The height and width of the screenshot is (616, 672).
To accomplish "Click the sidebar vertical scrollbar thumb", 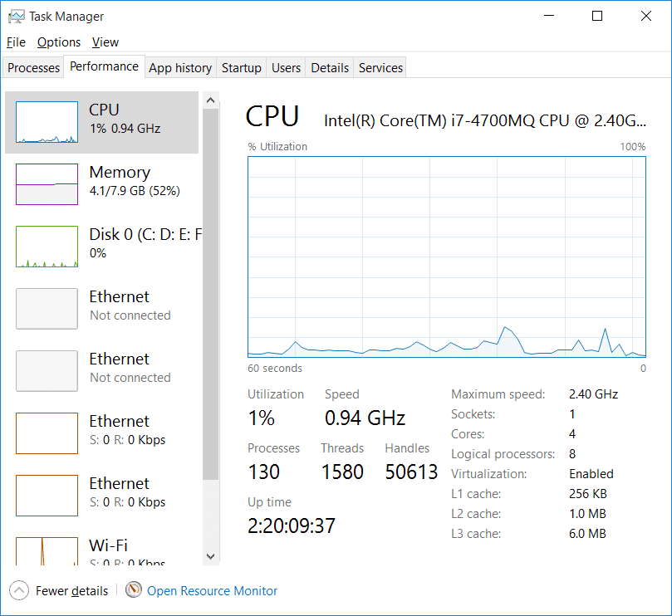I will (210, 294).
